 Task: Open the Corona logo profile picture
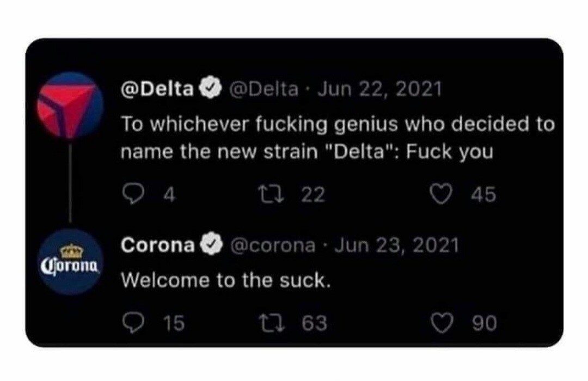click(70, 262)
